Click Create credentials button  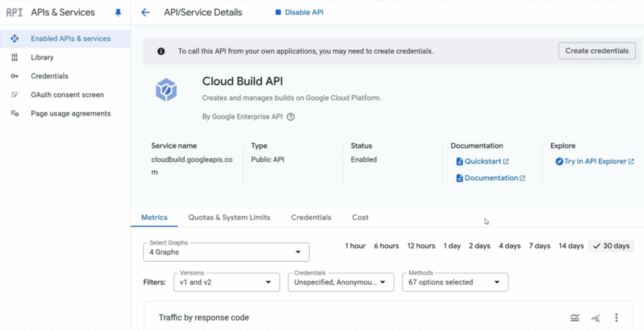point(597,51)
